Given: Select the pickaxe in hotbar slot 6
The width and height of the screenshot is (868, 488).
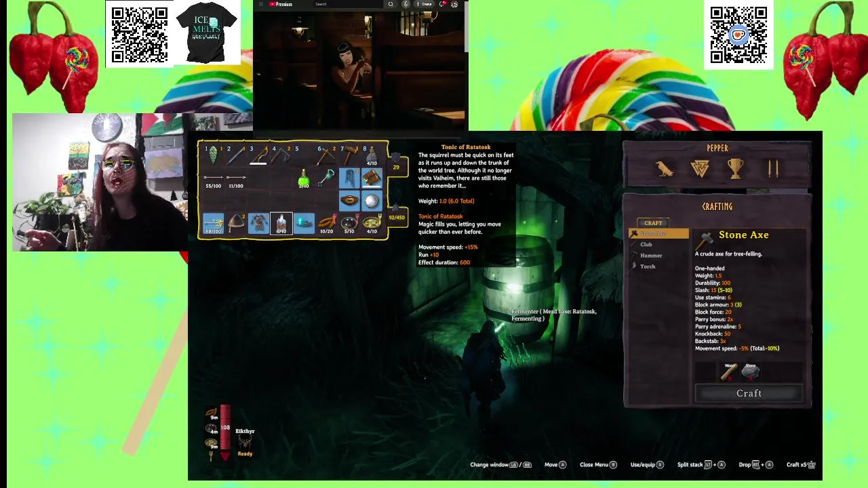Looking at the screenshot, I should (x=326, y=155).
